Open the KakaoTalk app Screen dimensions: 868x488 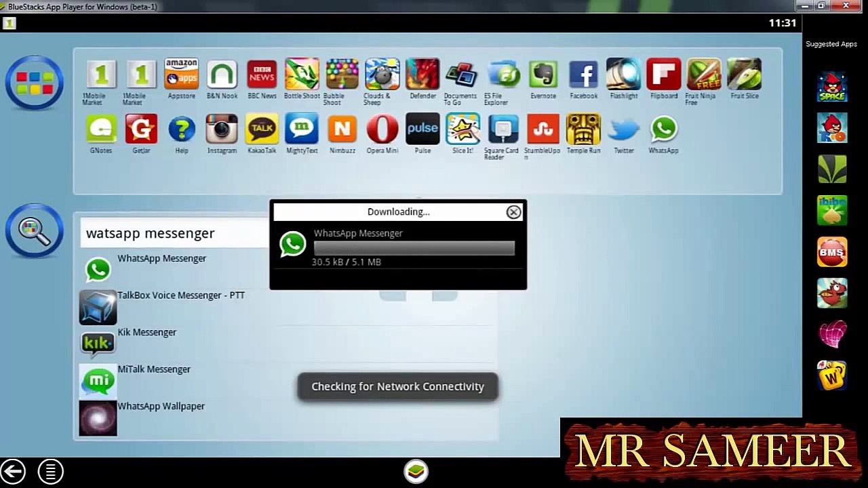click(x=262, y=129)
